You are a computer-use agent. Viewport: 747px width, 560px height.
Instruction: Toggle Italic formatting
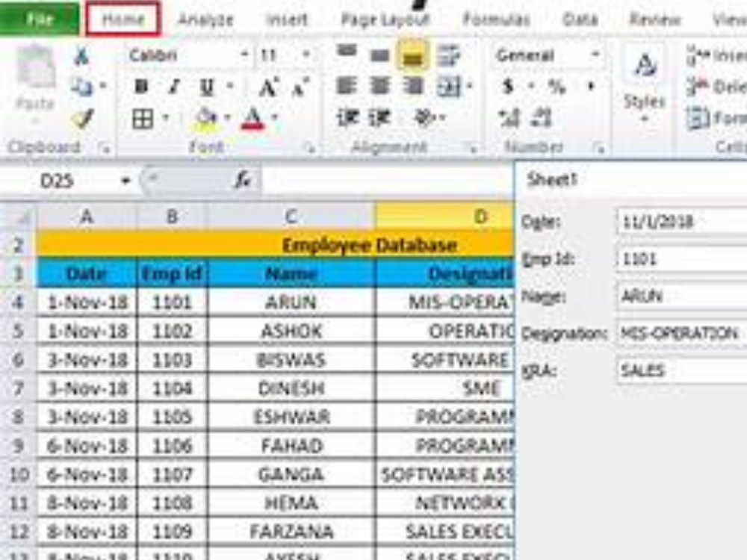[x=174, y=87]
